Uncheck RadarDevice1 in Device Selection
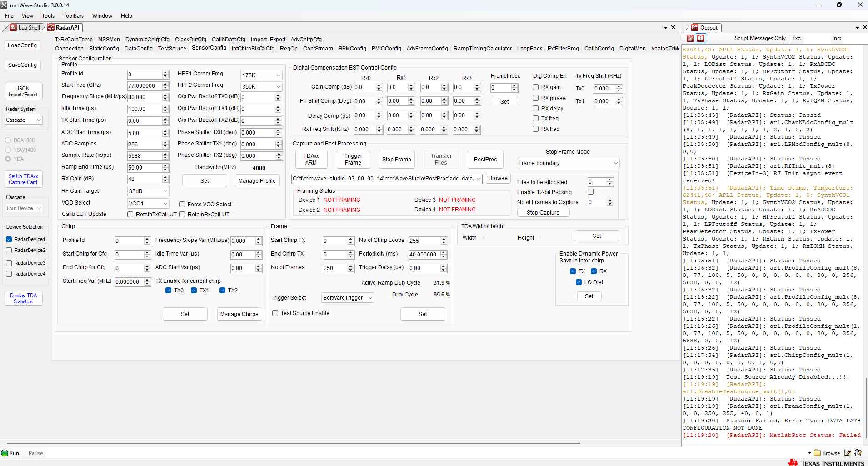868x466 pixels. point(9,239)
